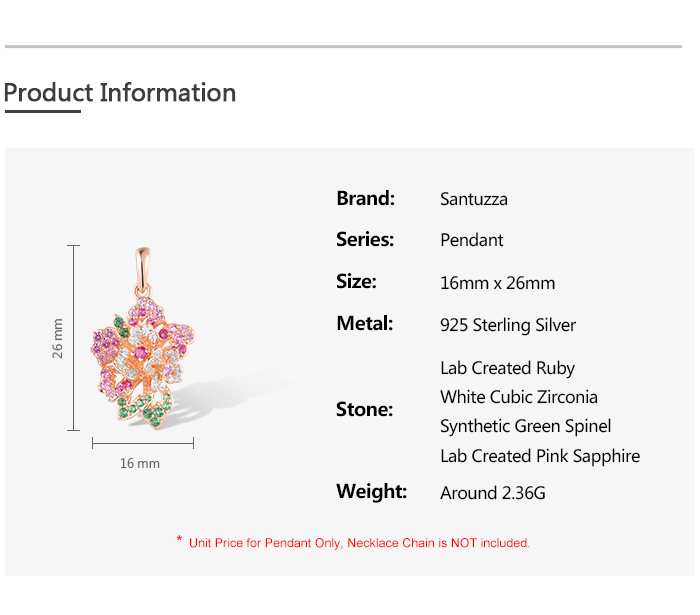The height and width of the screenshot is (615, 700).
Task: Select the Santuzza brand name
Action: click(x=474, y=199)
